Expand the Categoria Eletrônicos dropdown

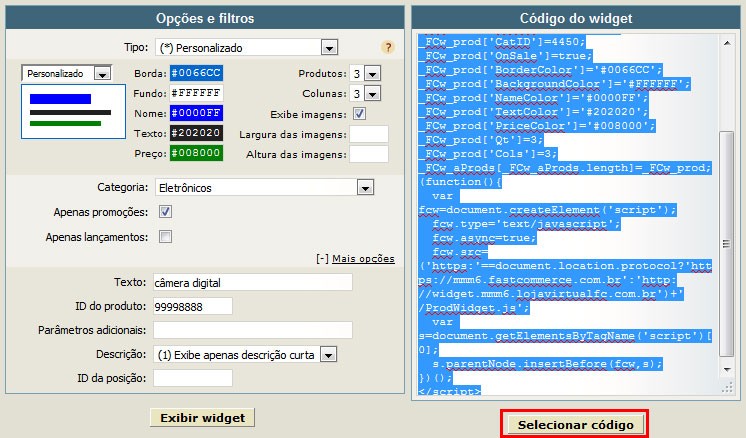265,188
